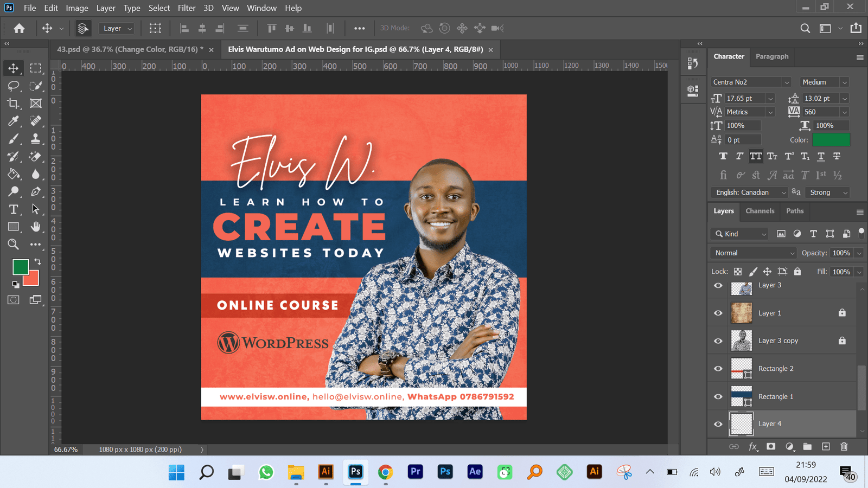Hide the Rectangle 2 layer

[x=718, y=369]
